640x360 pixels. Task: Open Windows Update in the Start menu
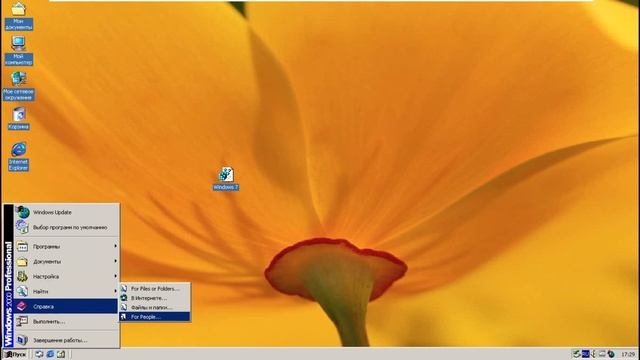tap(67, 212)
